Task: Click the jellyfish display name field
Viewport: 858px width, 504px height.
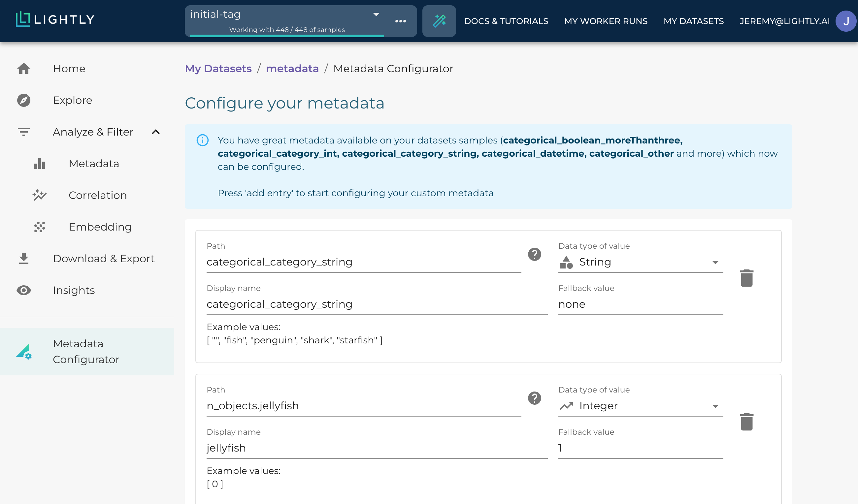Action: point(377,448)
